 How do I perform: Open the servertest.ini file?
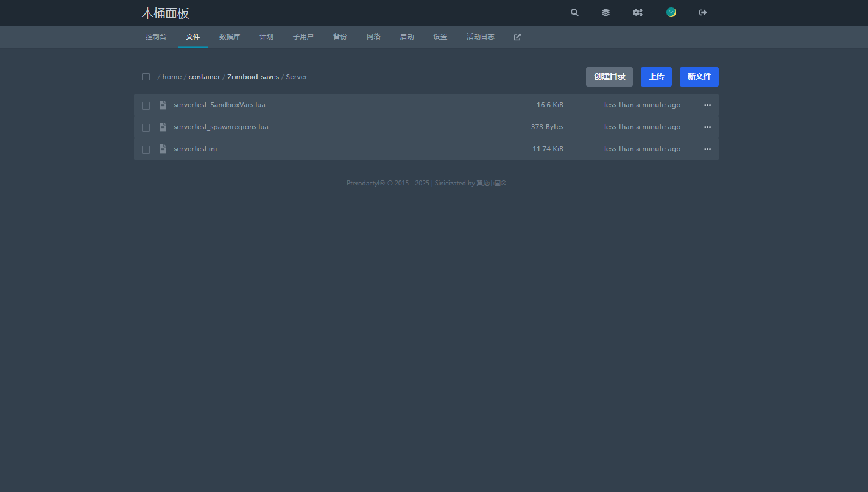click(195, 149)
